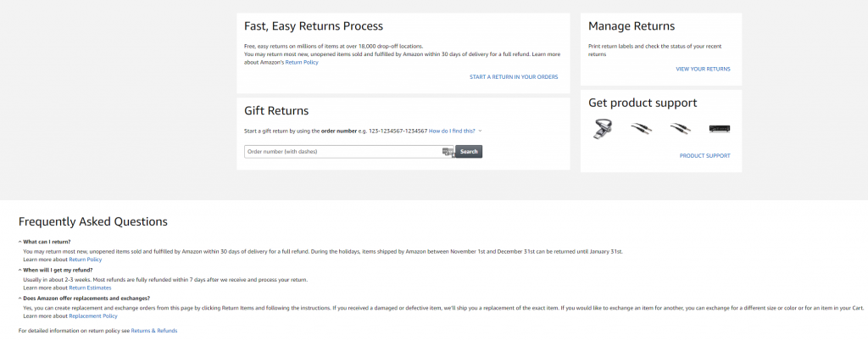This screenshot has width=868, height=341.
Task: Open the USB adapter product thumbnail
Action: coord(602,128)
